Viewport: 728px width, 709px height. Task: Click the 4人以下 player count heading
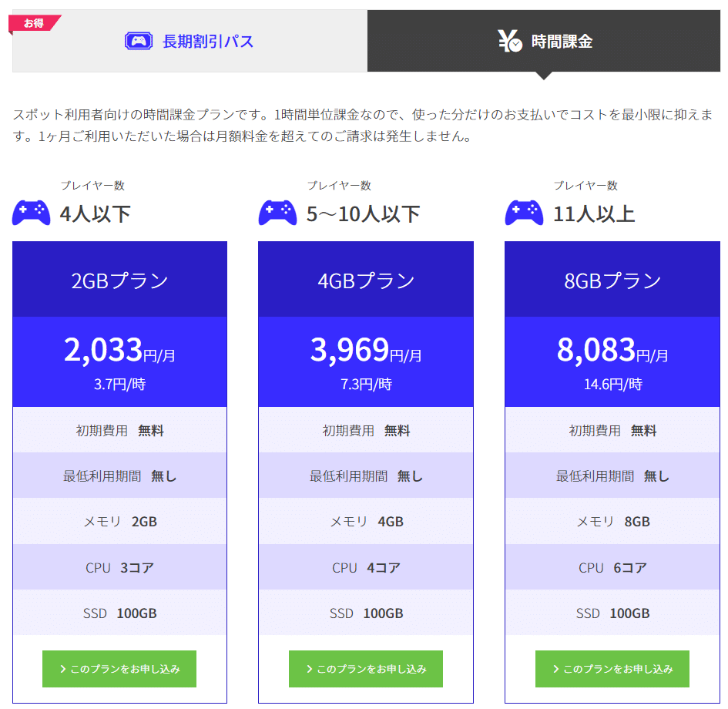coord(96,214)
